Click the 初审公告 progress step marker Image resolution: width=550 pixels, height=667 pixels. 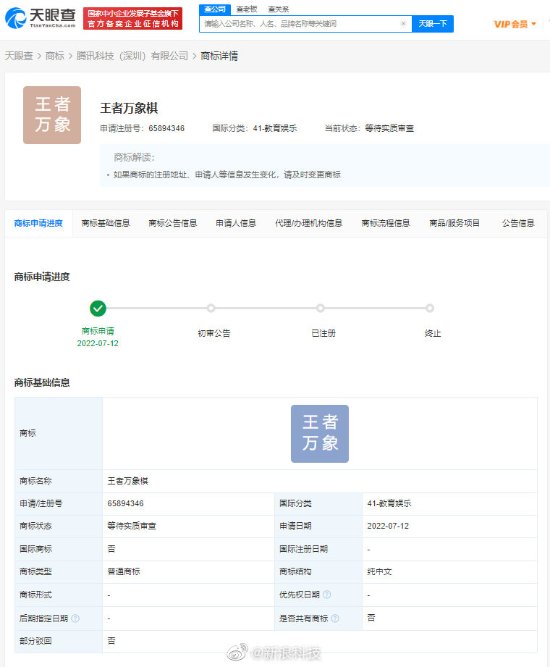point(211,308)
